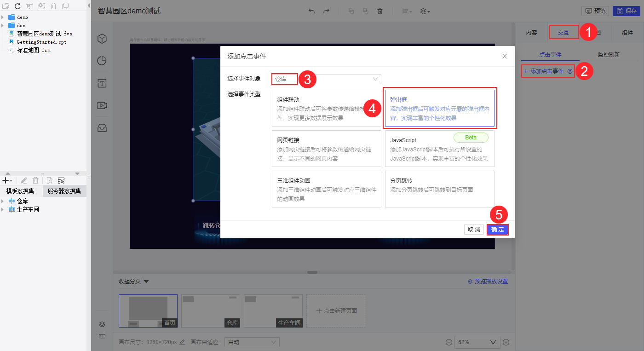This screenshot has width=644, height=351.
Task: Click 添加点击事件 link
Action: pos(543,71)
